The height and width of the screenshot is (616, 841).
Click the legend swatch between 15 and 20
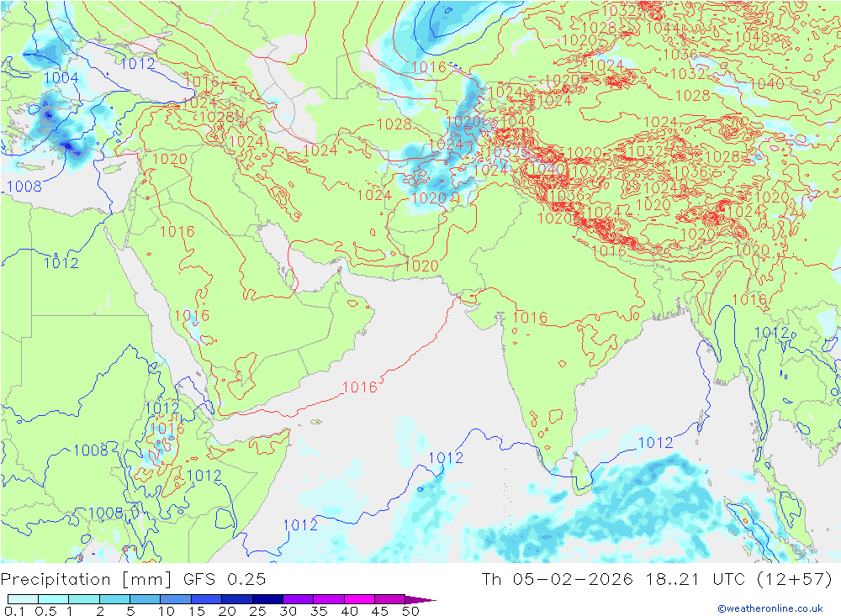coord(207,599)
